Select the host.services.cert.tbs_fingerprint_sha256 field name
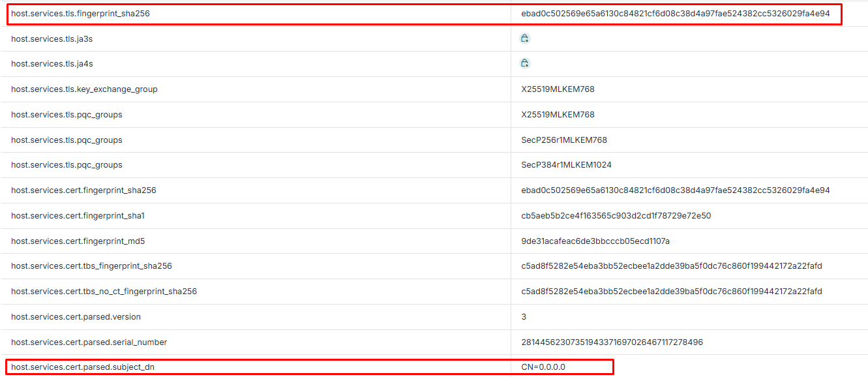Viewport: 868px width, 377px height. pyautogui.click(x=91, y=266)
